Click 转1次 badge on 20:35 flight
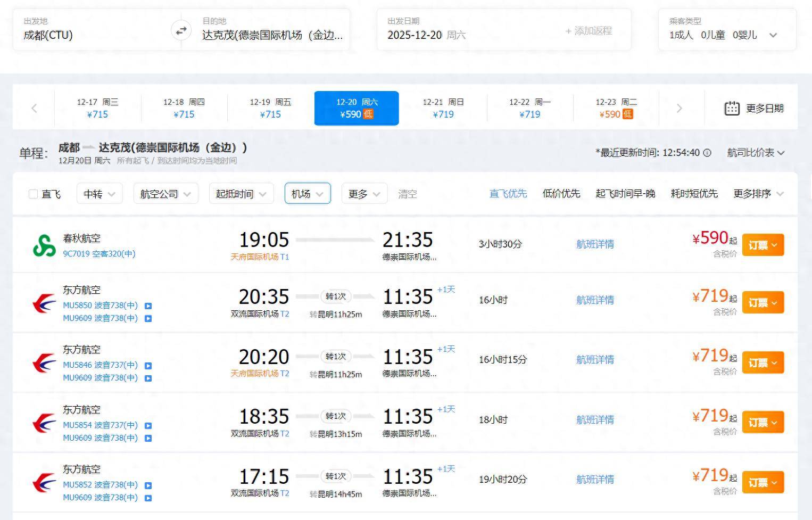812x520 pixels. pos(336,296)
